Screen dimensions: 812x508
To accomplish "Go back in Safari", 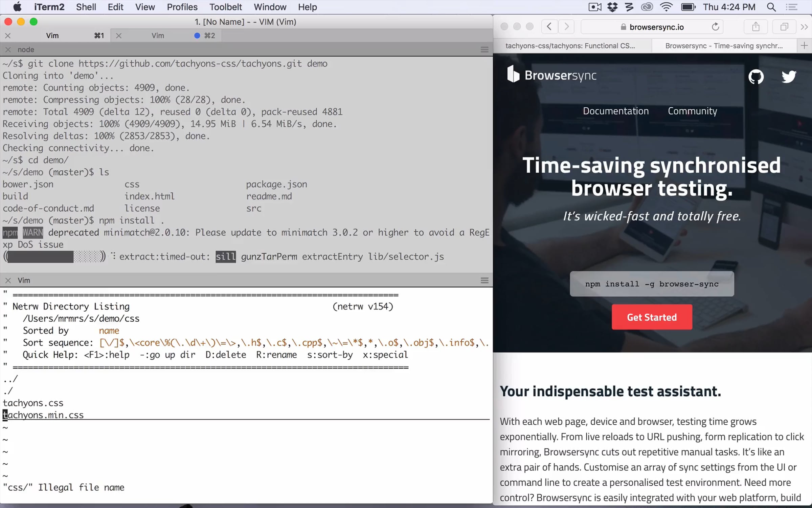I will pyautogui.click(x=549, y=26).
